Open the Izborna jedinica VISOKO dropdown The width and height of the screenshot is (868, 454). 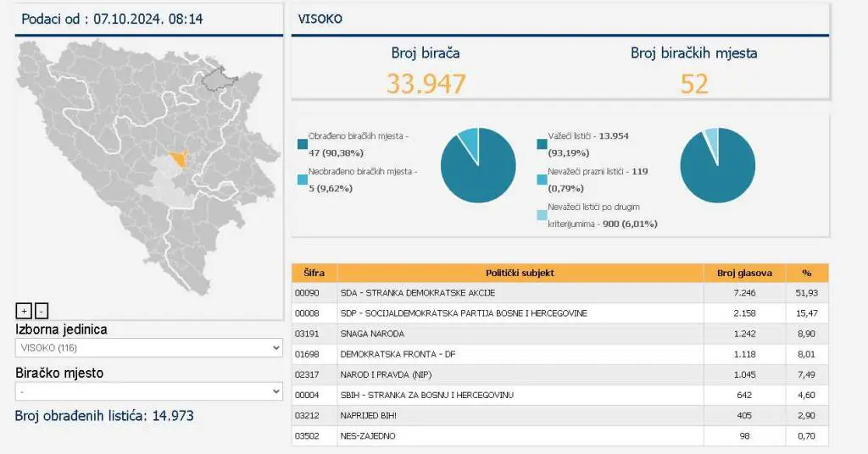[148, 348]
